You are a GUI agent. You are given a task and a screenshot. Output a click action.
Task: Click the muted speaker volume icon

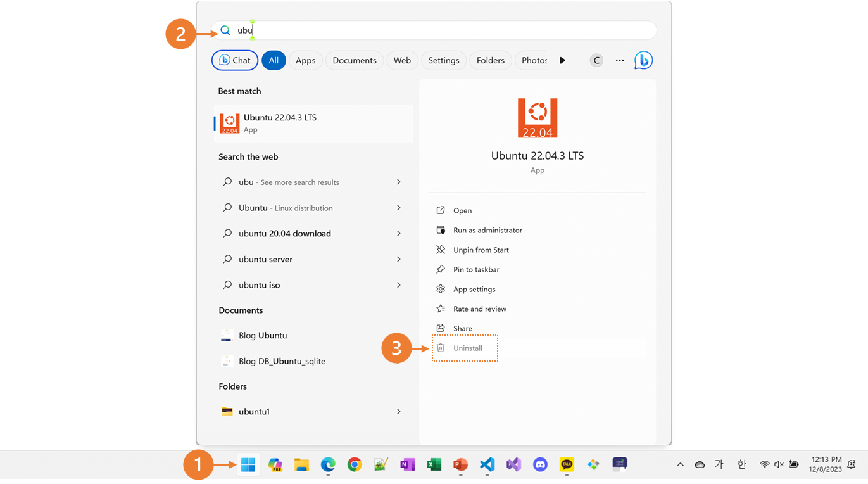coord(779,464)
